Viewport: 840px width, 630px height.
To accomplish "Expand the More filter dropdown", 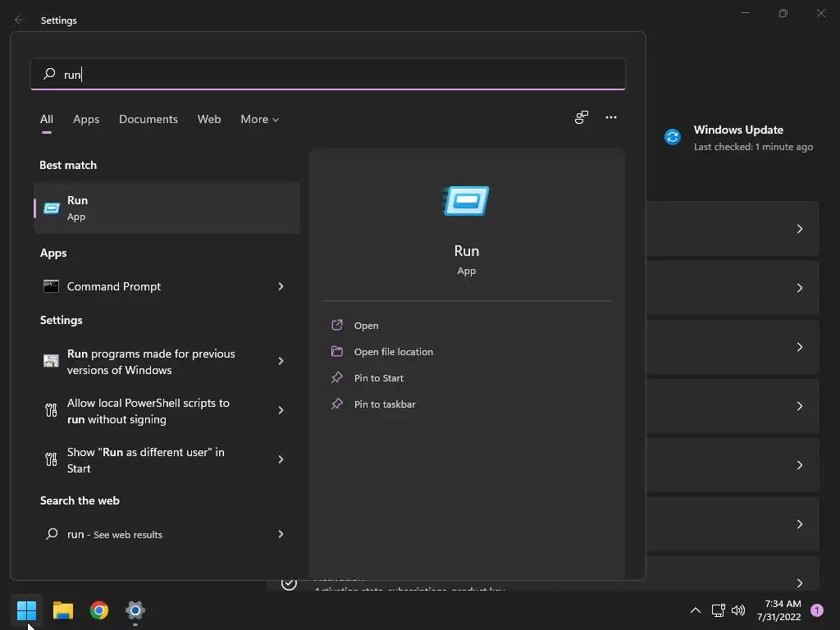I will 260,119.
